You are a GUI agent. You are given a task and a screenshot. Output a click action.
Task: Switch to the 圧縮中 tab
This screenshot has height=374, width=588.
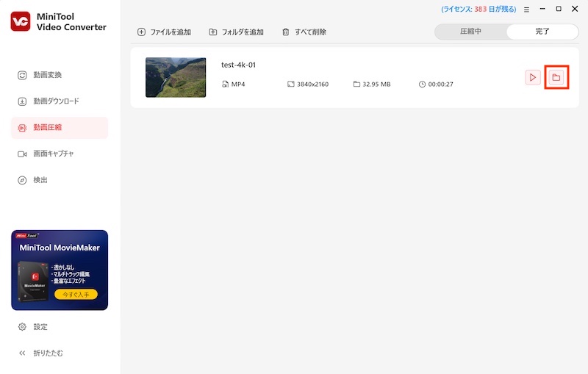pyautogui.click(x=470, y=32)
